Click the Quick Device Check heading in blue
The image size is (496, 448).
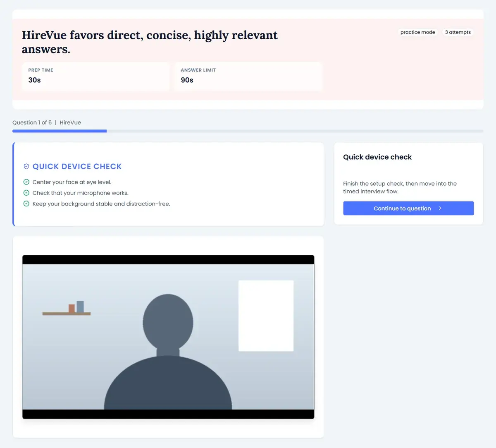77,166
